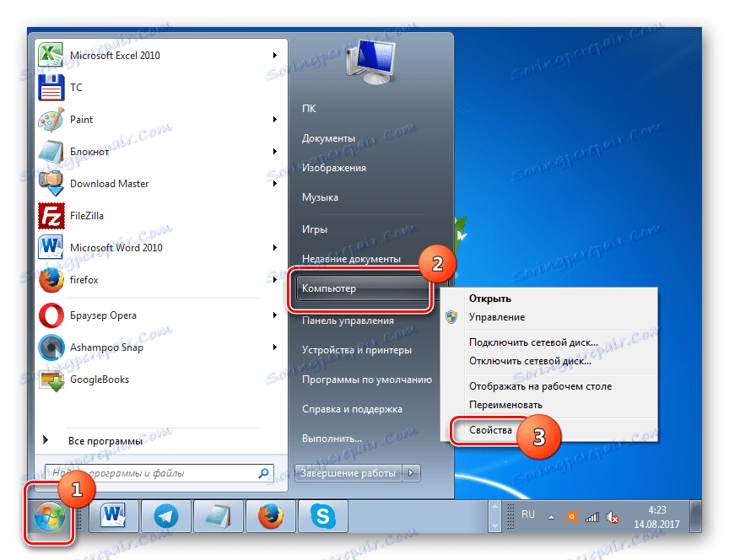
Task: Click the Show desktop strip
Action: coord(695,516)
